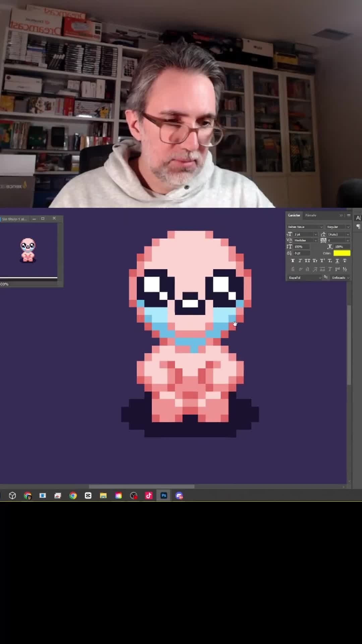Open the font size 3 pt dropdown
This screenshot has height=644, width=362.
tap(306, 234)
